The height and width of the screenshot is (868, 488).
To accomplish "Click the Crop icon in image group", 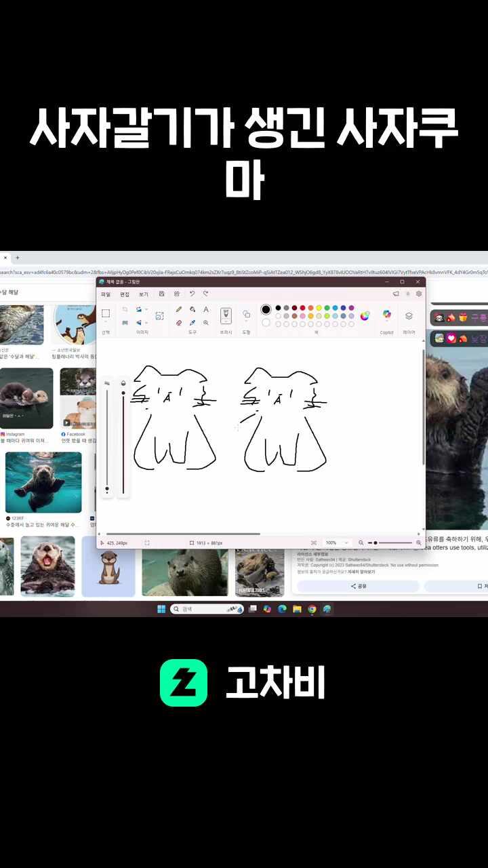I will click(x=125, y=309).
